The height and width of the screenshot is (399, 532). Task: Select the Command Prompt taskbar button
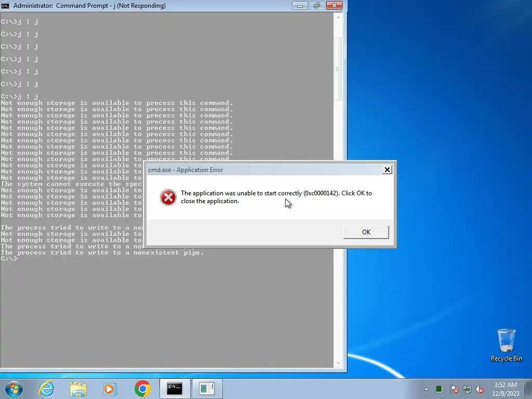tap(175, 389)
